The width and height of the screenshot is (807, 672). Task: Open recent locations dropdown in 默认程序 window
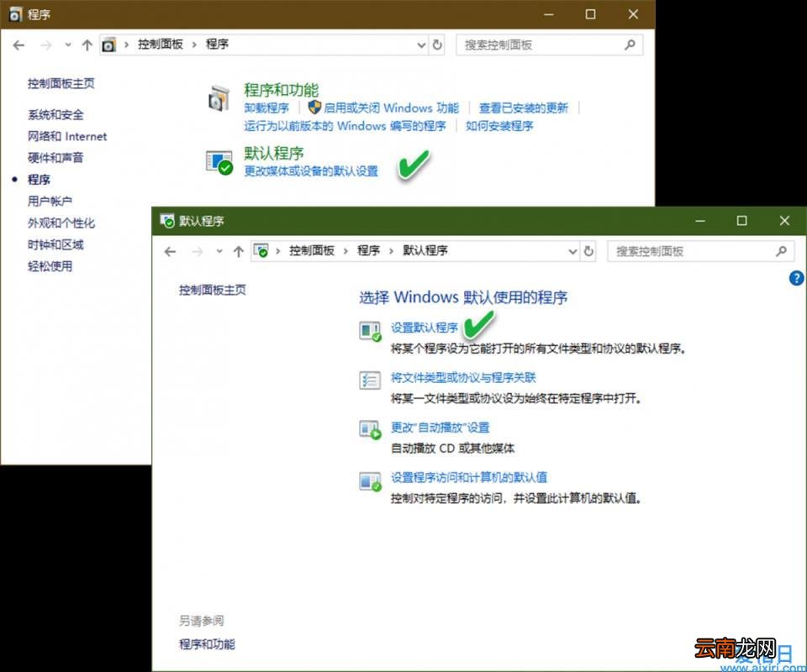click(x=219, y=251)
